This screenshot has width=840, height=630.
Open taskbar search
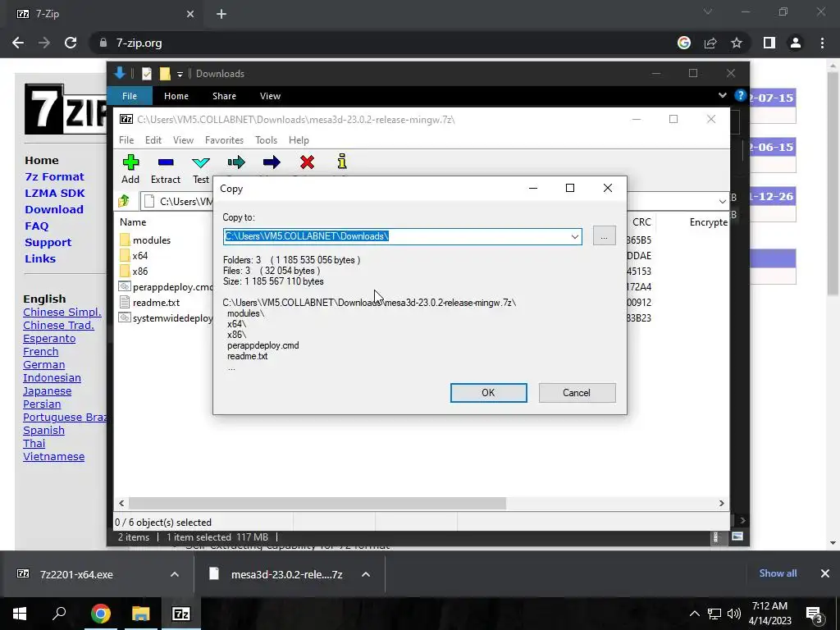(59, 614)
